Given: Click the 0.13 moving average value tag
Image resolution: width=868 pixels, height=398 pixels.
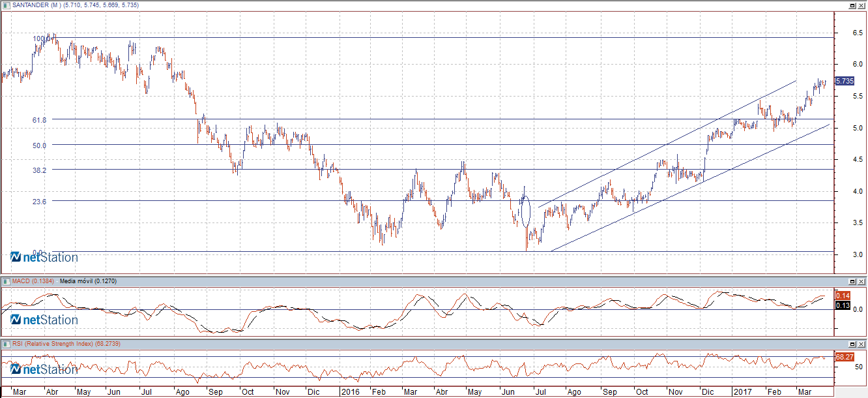Looking at the screenshot, I should coord(841,305).
